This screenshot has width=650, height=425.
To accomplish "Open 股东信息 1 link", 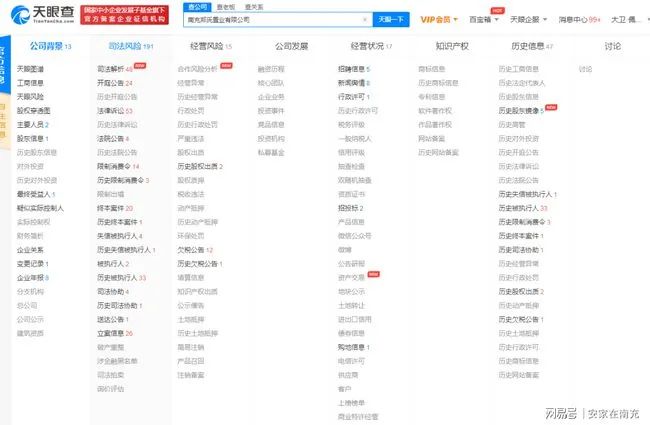I will click(x=33, y=138).
